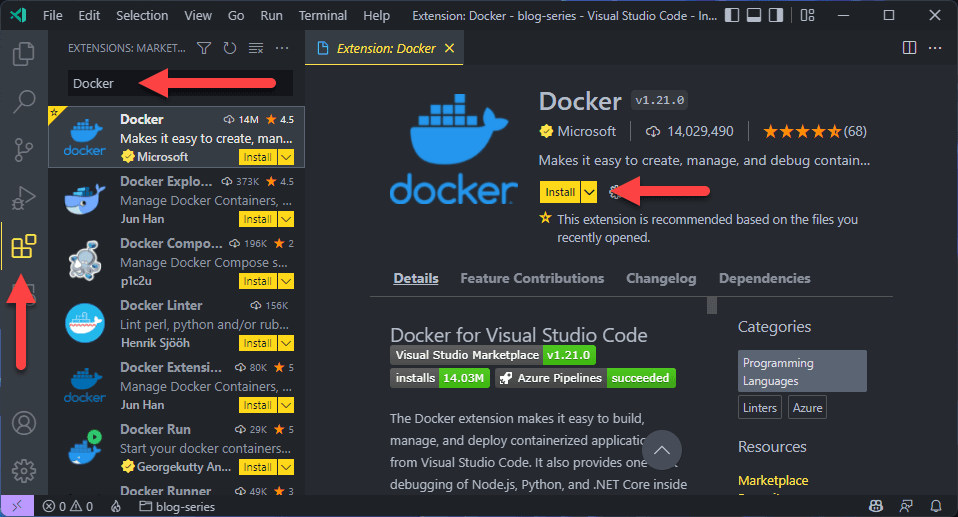Open blog-series folder status item
This screenshot has height=517, width=958.
177,507
